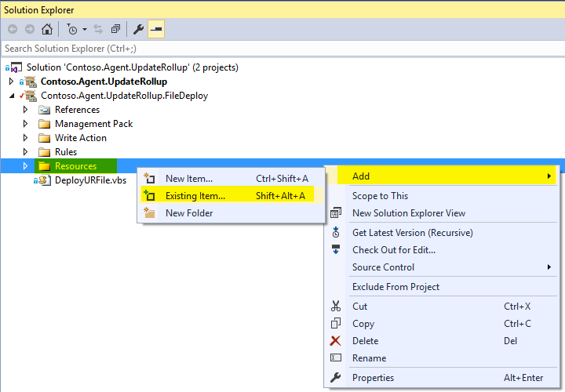Click the DeployURFile.vbs script icon

click(45, 180)
